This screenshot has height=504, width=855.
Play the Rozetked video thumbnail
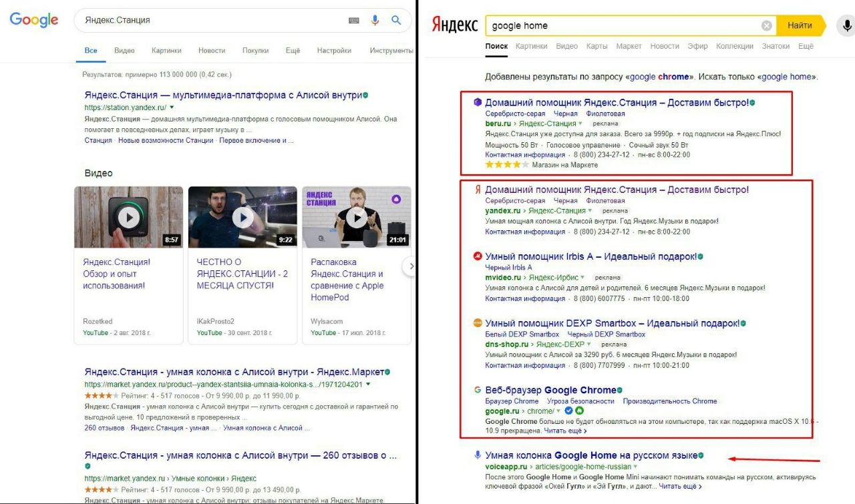click(128, 217)
